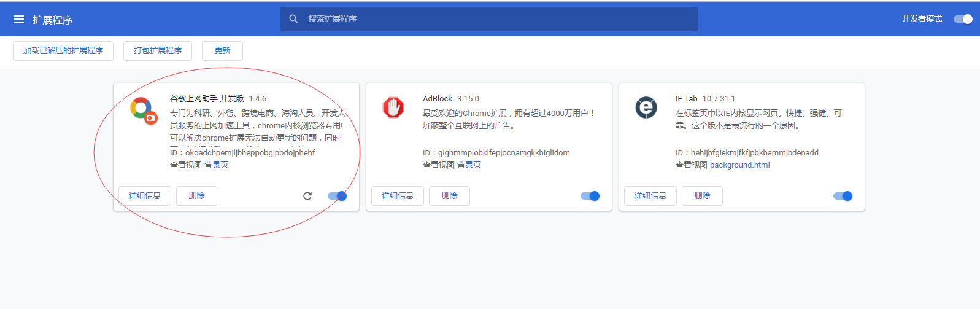Click the 谷歌上网助手 extension logo
Viewport: 980px width, 309px height.
tap(144, 111)
